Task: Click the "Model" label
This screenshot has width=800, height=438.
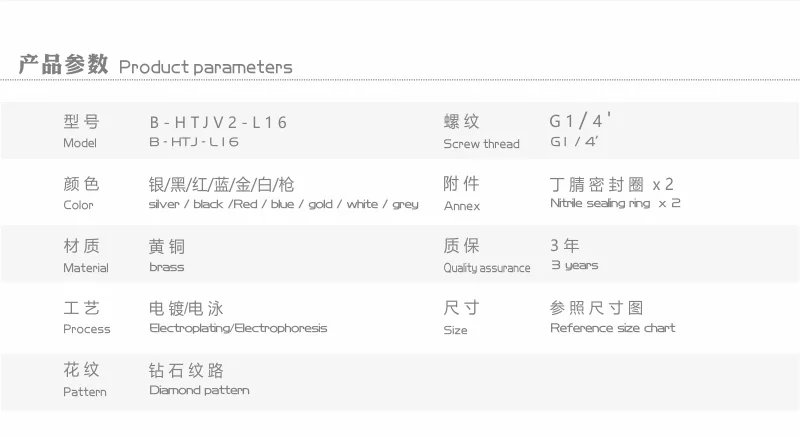Action: coord(80,143)
